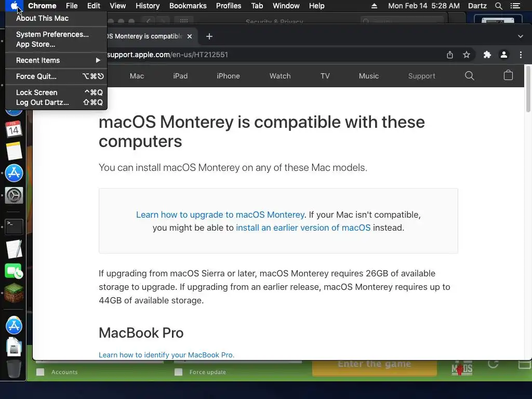Viewport: 532px width, 399px height.
Task: Open Chrome three-dot menu
Action: (521, 55)
